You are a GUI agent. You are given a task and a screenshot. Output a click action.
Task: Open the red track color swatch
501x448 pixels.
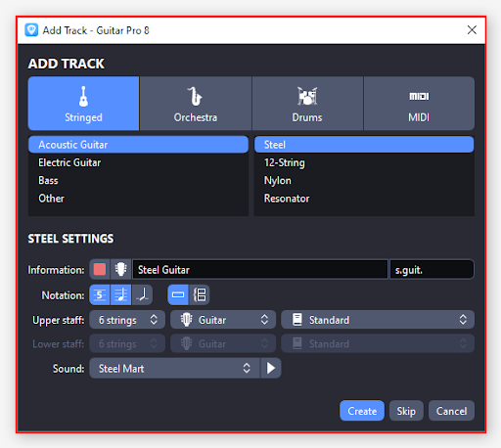[x=100, y=269]
